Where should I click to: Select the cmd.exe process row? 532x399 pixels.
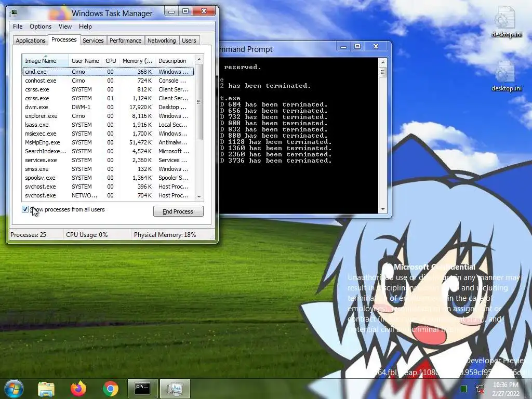[108, 72]
